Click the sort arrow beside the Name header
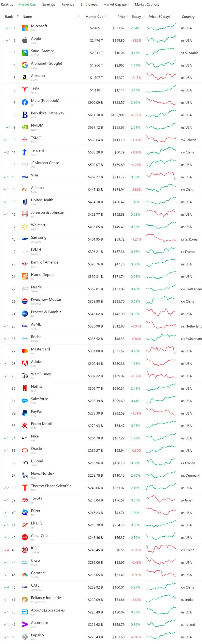 [79, 17]
